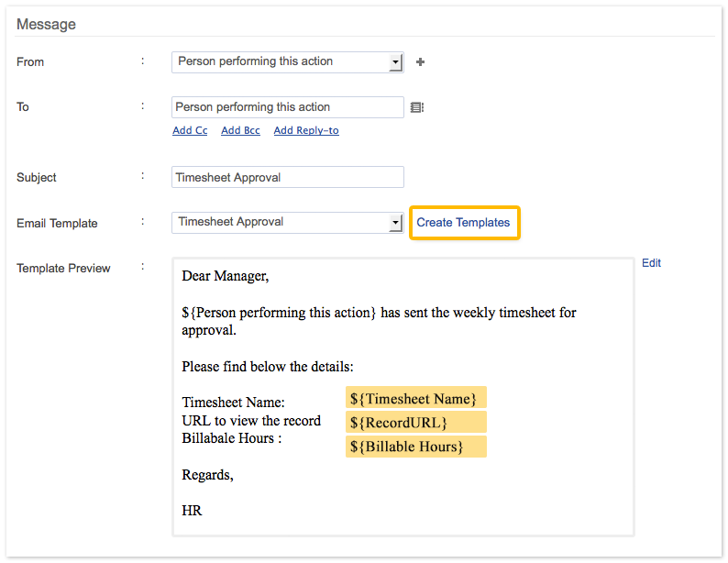Click into the To recipient field
Viewport: 728px width, 563px height.
click(x=287, y=107)
